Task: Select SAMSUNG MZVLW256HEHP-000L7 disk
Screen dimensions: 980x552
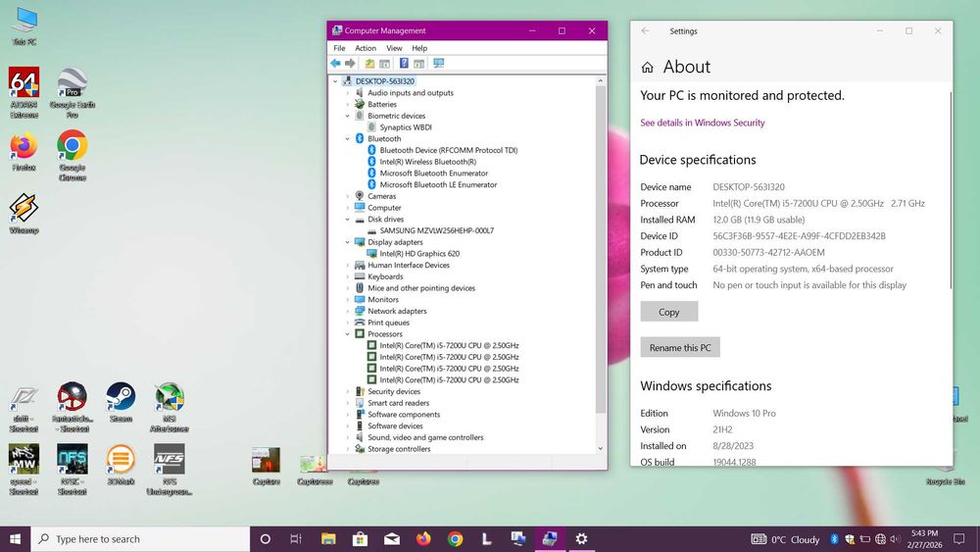Action: coord(437,230)
